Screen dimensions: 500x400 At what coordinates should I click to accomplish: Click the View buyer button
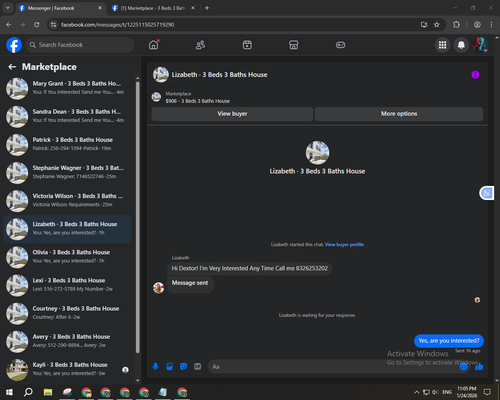pyautogui.click(x=232, y=114)
